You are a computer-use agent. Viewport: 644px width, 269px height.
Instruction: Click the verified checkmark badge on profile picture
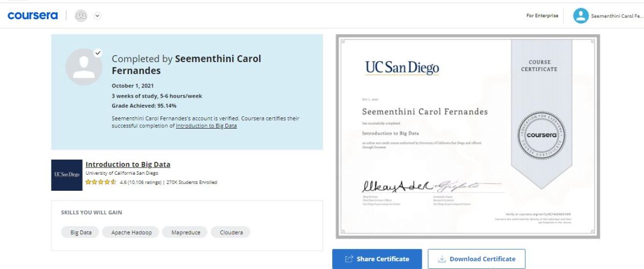pyautogui.click(x=98, y=53)
